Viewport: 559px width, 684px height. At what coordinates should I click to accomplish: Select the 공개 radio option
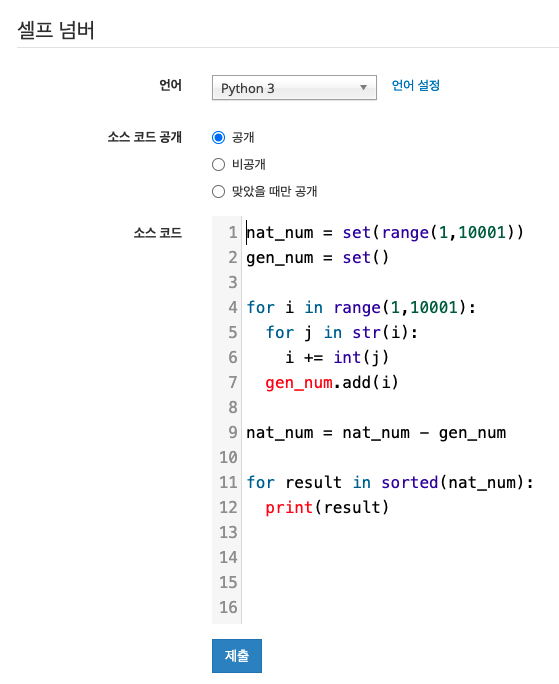point(218,137)
